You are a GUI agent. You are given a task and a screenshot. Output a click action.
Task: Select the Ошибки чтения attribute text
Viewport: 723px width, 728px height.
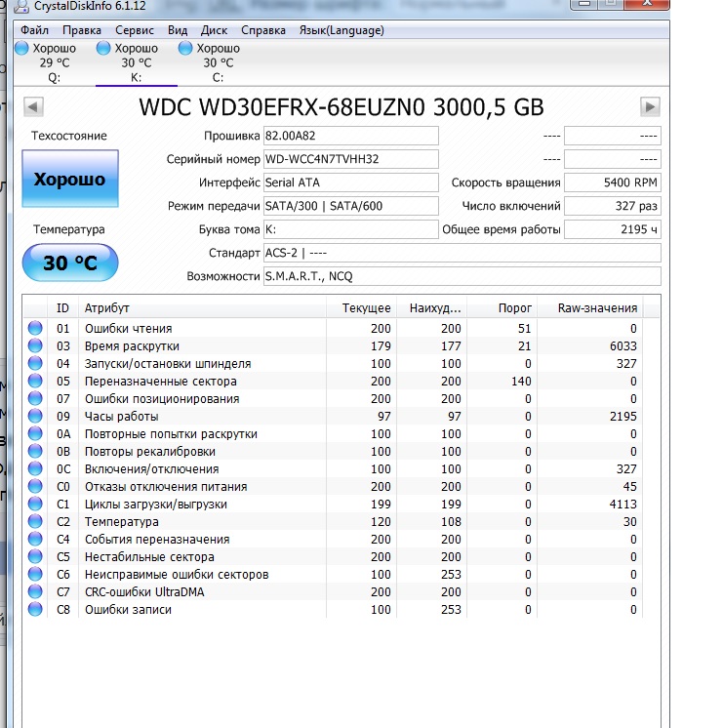tap(128, 329)
